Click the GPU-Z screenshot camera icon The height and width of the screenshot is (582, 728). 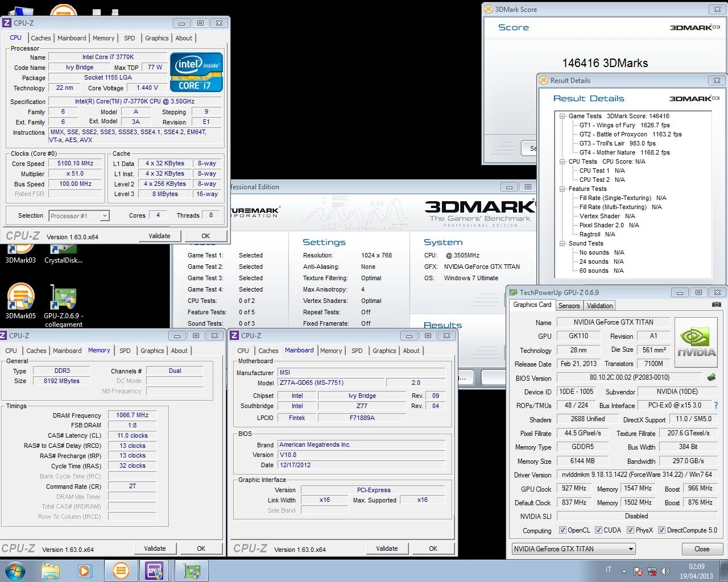(x=716, y=305)
